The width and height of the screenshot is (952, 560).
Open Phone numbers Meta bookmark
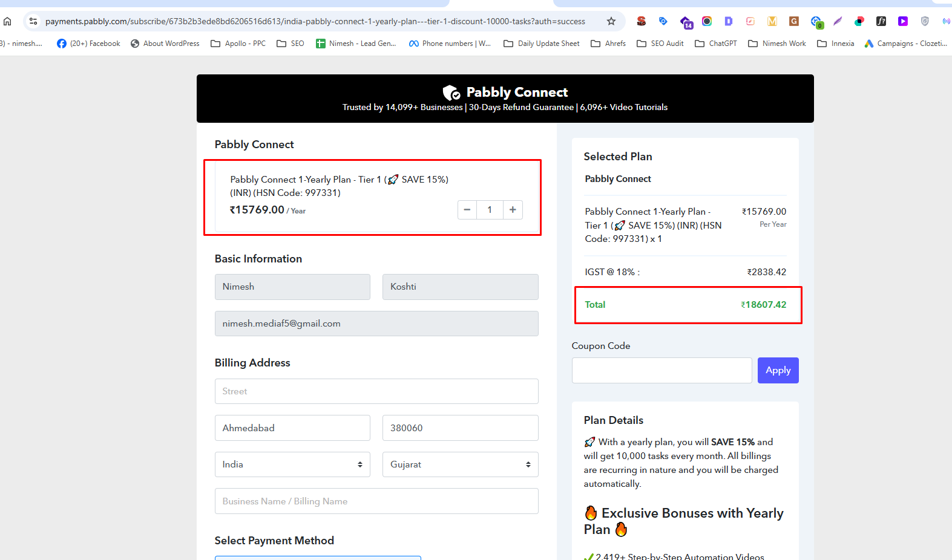(x=450, y=44)
